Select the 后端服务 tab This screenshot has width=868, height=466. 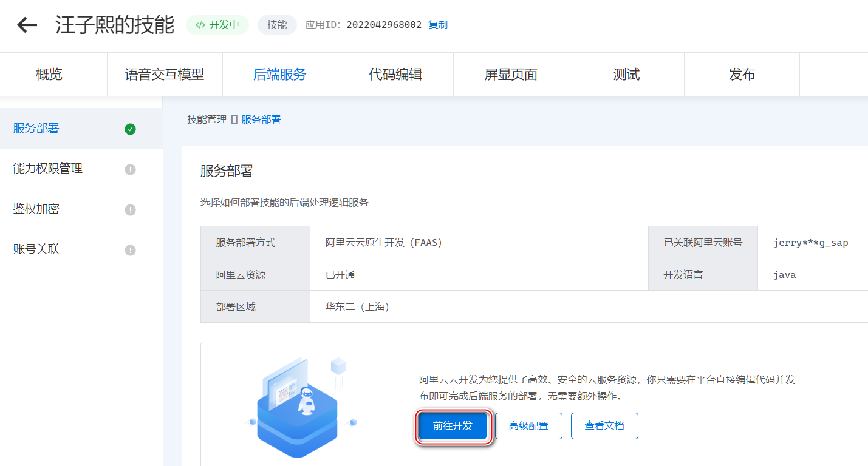click(x=280, y=75)
